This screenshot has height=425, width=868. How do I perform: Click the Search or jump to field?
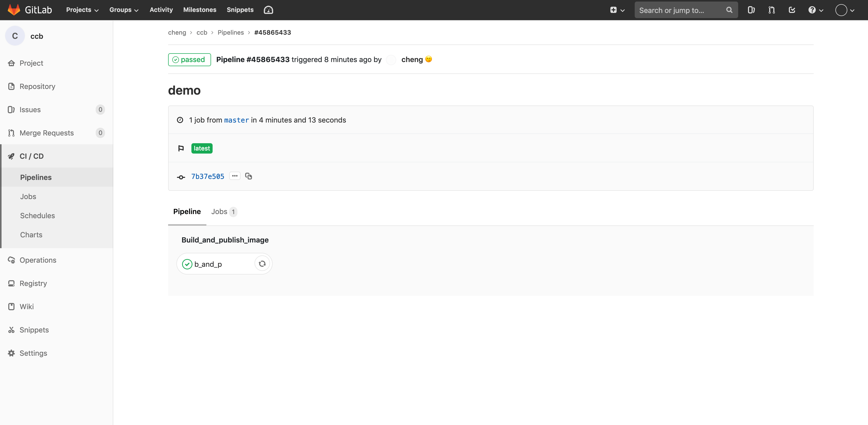coord(677,10)
